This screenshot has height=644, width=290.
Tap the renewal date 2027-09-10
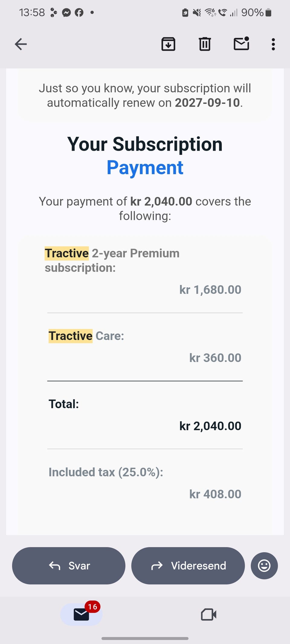tap(207, 103)
